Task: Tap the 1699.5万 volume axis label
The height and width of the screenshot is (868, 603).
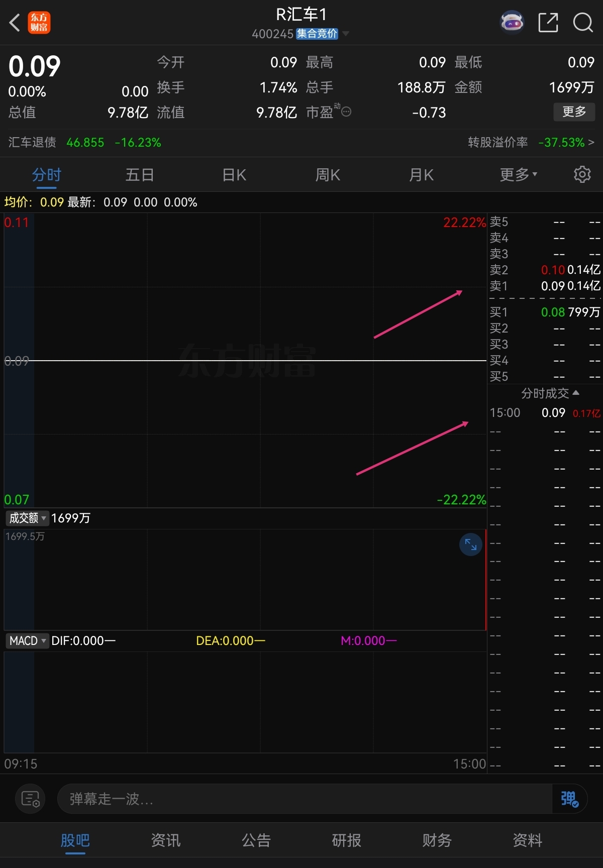Action: coord(25,536)
